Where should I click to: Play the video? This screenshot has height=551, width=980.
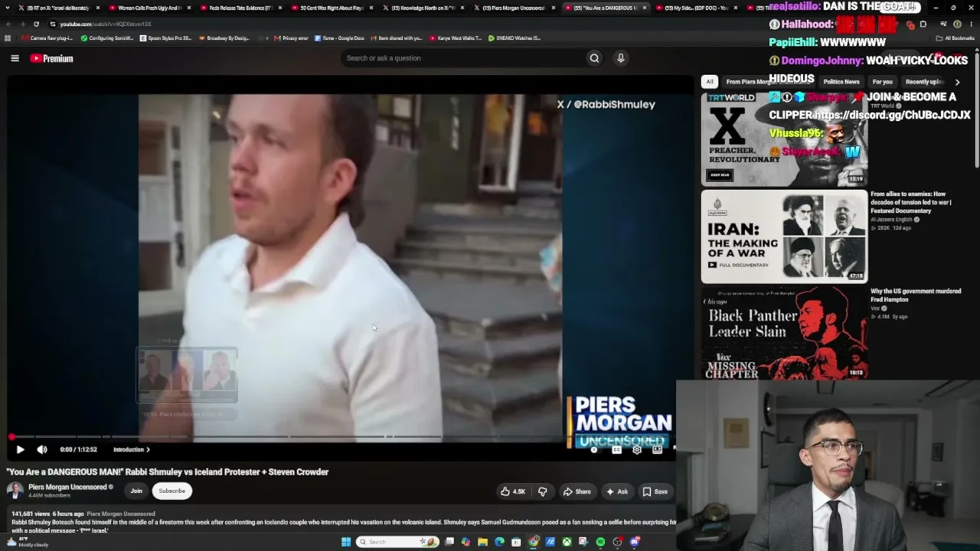(x=20, y=450)
